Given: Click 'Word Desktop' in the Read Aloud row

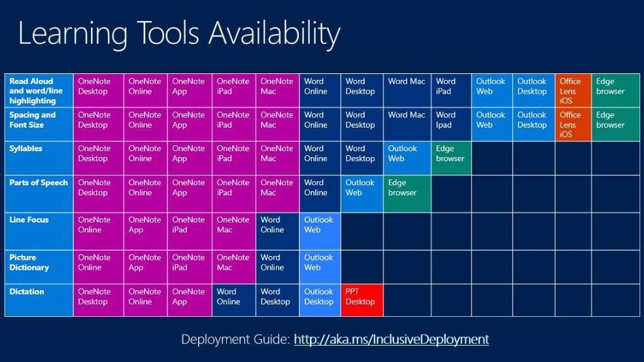Looking at the screenshot, I should pyautogui.click(x=362, y=90).
